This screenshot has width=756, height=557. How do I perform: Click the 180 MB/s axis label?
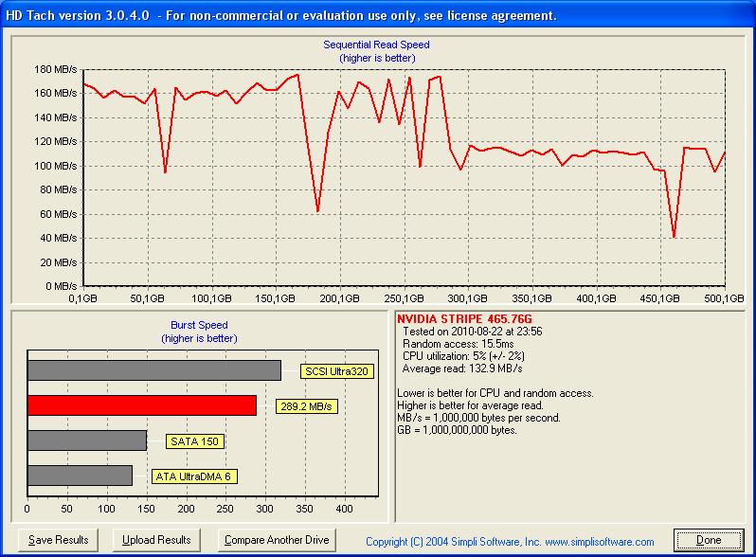coord(55,69)
